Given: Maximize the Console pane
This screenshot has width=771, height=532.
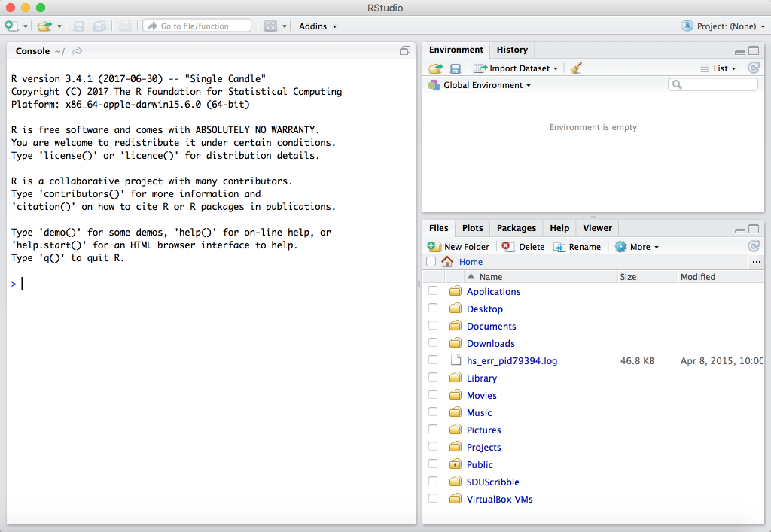Looking at the screenshot, I should coord(404,50).
